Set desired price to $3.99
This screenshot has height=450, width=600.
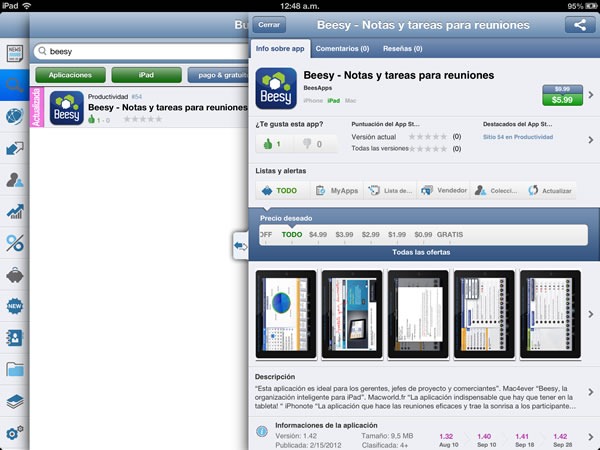click(344, 235)
